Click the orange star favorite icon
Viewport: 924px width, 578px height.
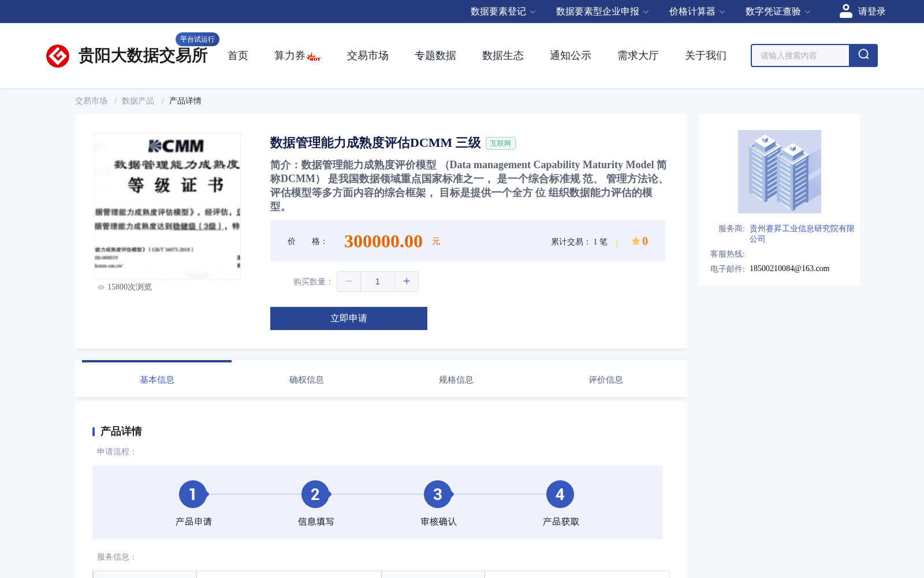tap(635, 241)
